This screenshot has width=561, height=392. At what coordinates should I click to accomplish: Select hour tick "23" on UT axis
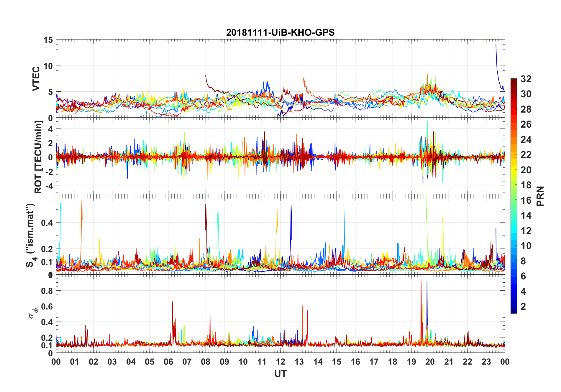pos(486,362)
